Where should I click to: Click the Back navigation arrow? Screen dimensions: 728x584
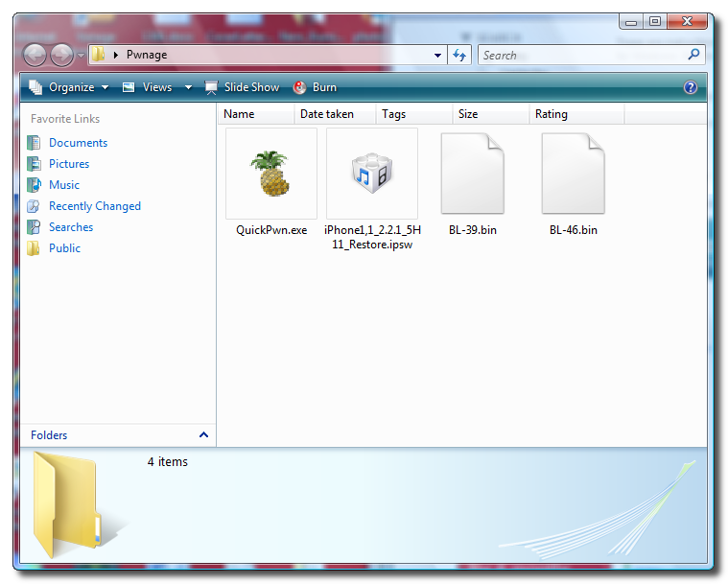[35, 56]
